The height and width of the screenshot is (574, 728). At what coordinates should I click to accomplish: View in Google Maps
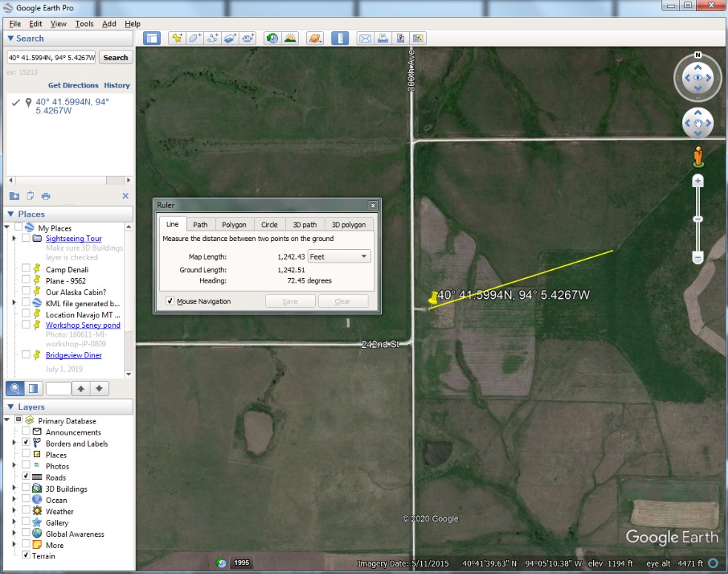418,38
